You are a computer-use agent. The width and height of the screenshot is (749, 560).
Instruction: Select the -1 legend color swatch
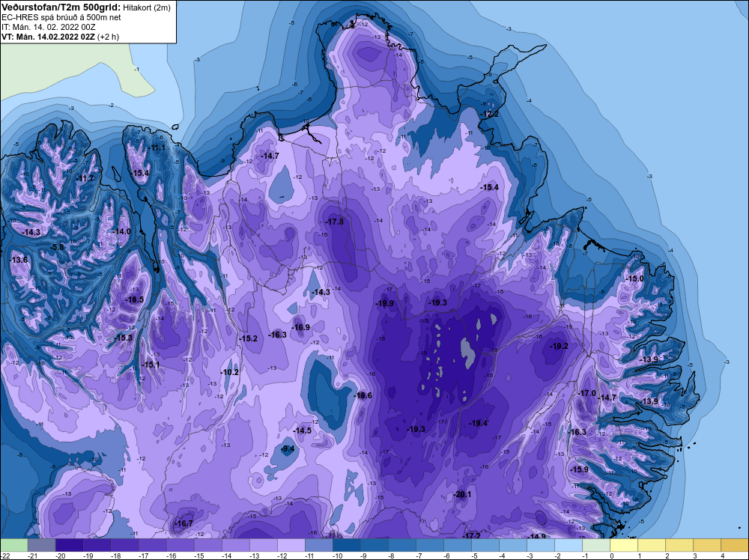tap(595, 545)
